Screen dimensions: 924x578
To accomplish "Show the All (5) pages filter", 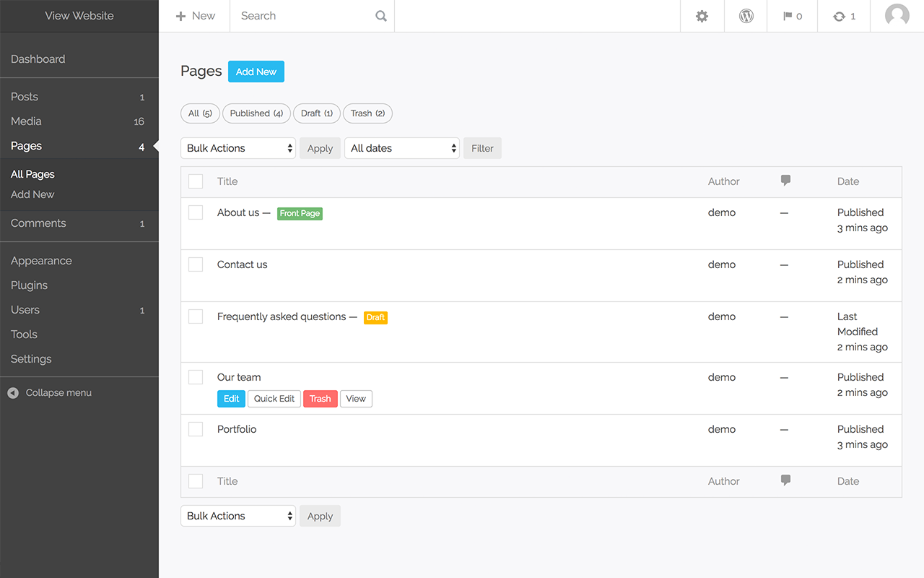I will coord(200,113).
